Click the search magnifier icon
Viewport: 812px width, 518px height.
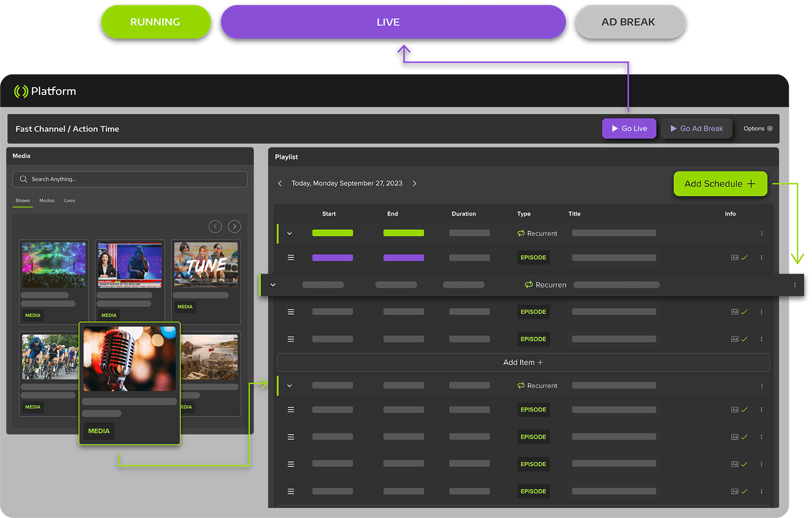[x=23, y=179]
